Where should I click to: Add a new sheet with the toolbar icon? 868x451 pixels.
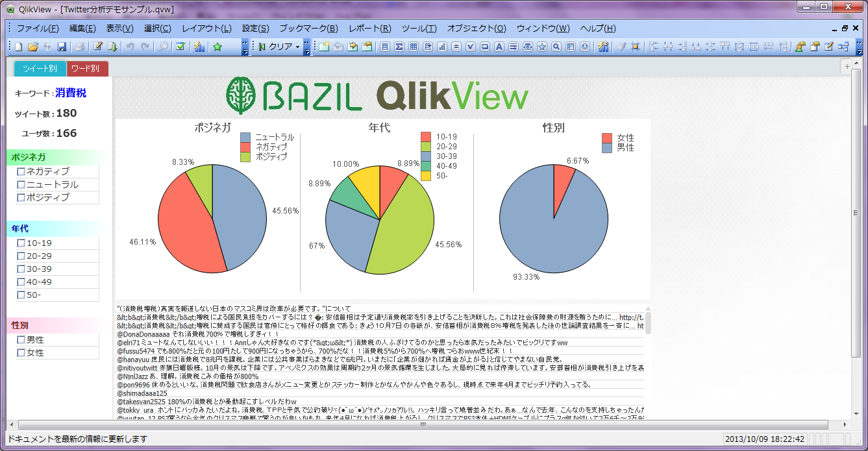(x=324, y=47)
